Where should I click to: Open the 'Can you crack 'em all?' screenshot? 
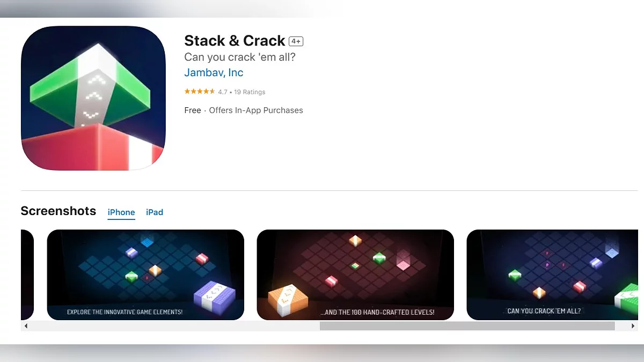pos(552,275)
